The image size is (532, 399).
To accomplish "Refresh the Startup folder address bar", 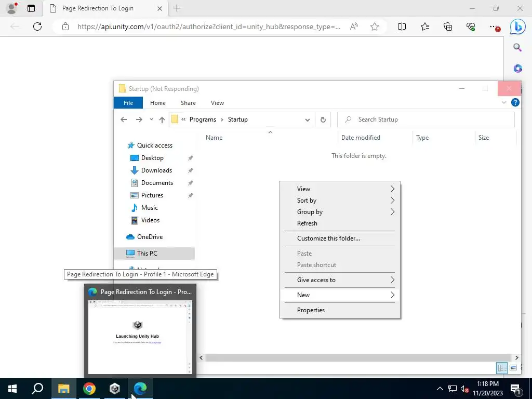I will click(323, 119).
